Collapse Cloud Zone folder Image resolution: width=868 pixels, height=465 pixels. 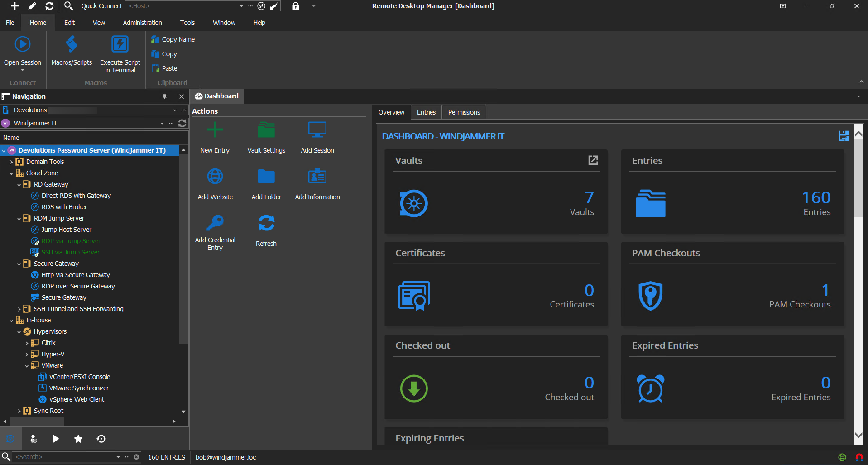tap(11, 173)
